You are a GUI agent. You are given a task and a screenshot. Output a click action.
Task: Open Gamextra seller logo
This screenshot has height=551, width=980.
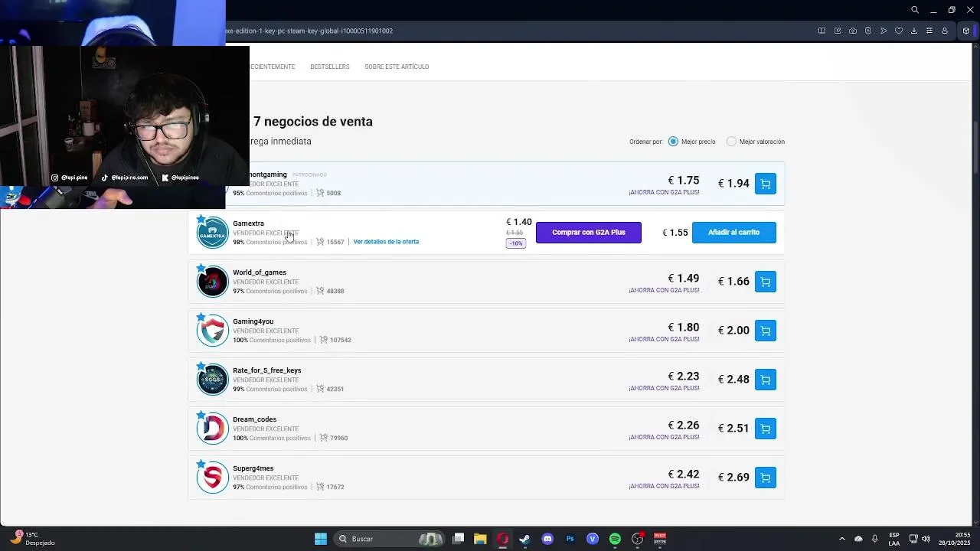(x=212, y=233)
